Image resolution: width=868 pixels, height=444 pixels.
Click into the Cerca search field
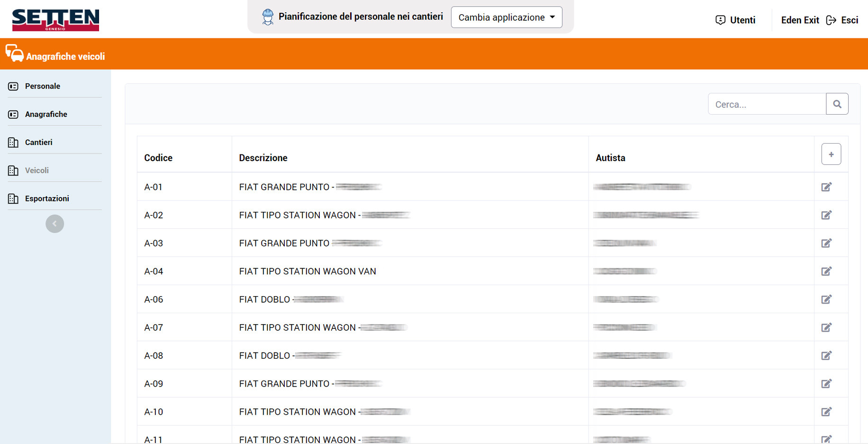pyautogui.click(x=767, y=104)
